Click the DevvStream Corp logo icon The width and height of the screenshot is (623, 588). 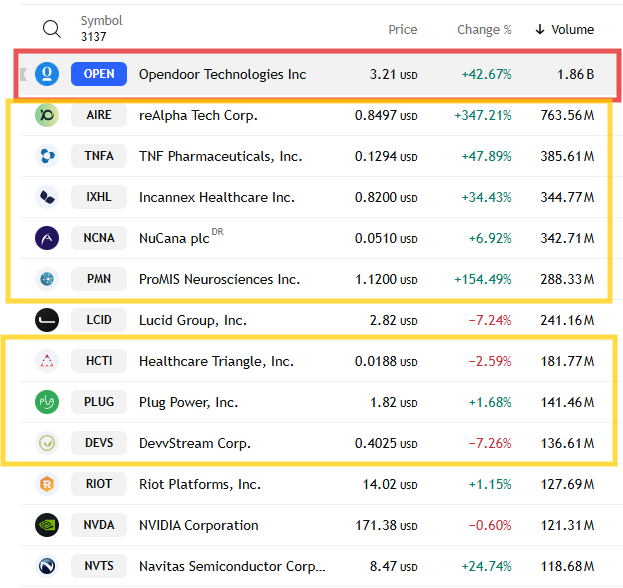pyautogui.click(x=47, y=443)
